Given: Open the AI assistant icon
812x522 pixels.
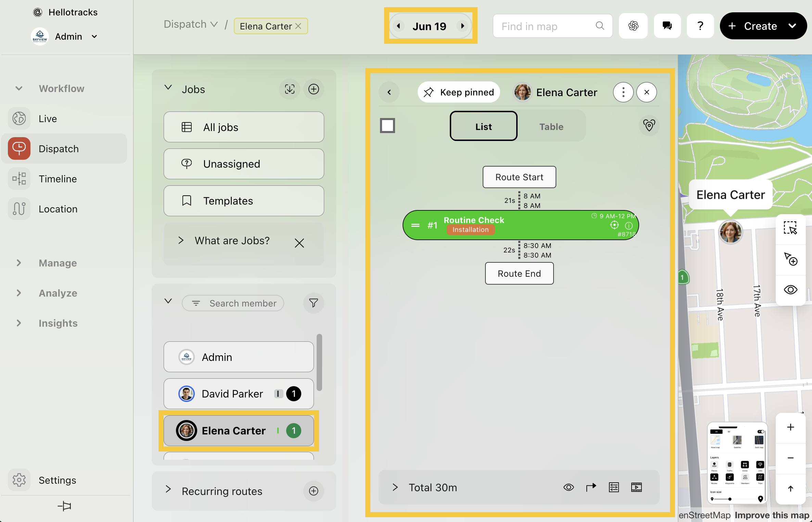Looking at the screenshot, I should point(633,26).
